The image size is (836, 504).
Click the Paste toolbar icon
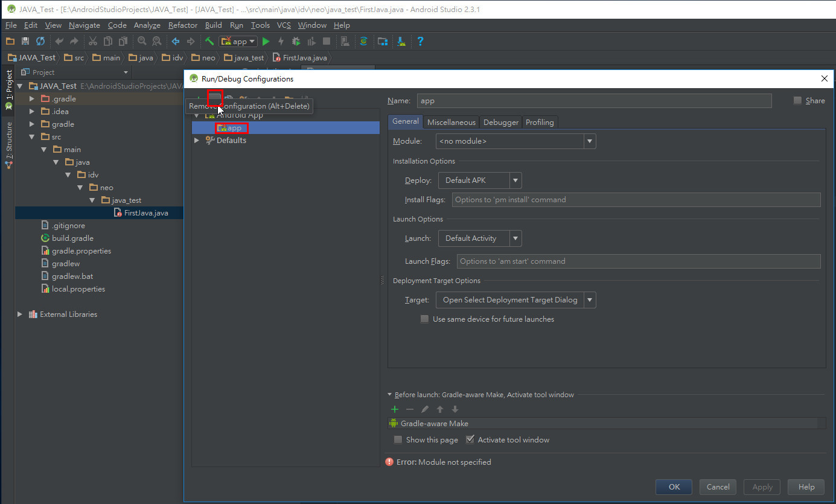pos(123,41)
